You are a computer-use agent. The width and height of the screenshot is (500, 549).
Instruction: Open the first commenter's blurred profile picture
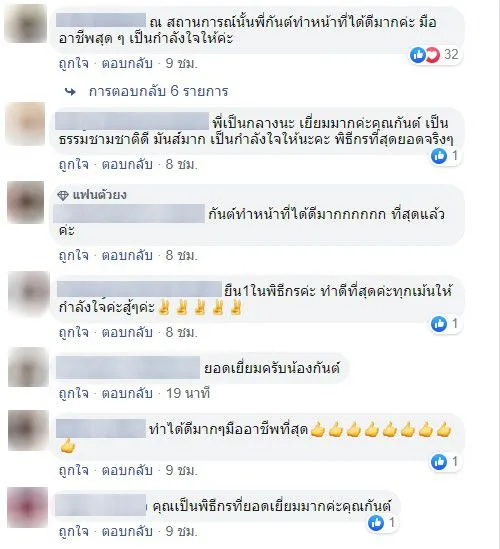click(x=26, y=24)
